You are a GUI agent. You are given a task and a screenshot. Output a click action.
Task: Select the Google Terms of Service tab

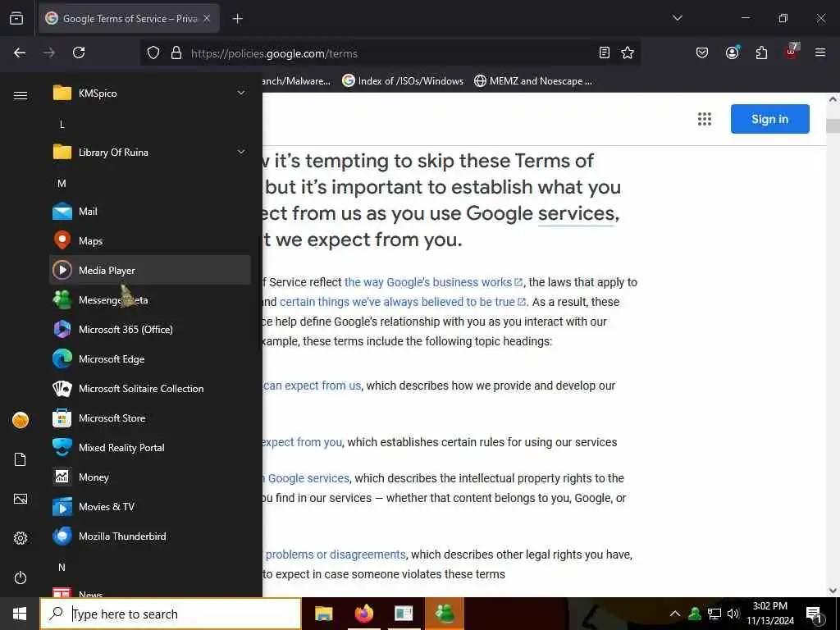coord(129,19)
